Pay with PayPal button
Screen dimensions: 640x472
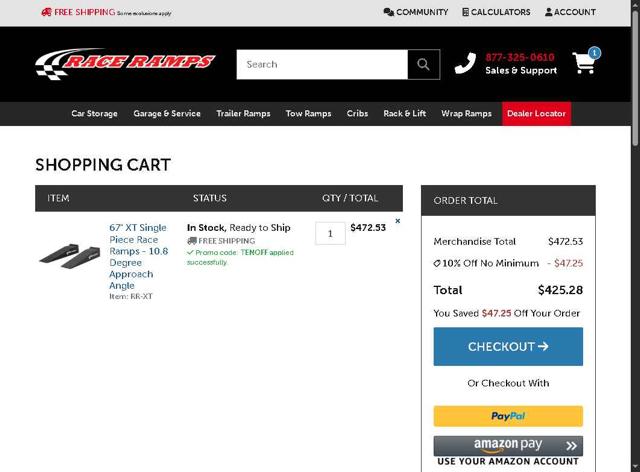[x=508, y=416]
